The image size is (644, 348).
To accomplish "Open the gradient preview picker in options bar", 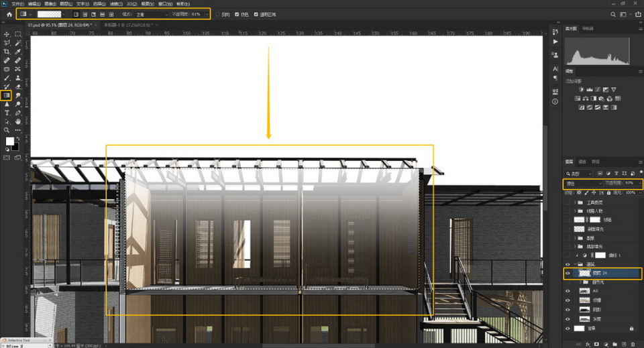I will (x=50, y=13).
